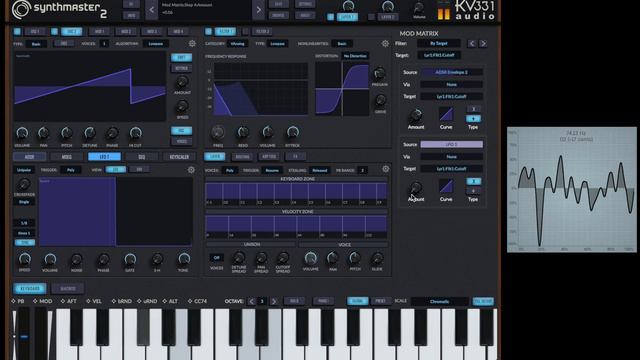This screenshot has height=360, width=640.
Task: Load the previous preset with the left arrow
Action: 151,10
